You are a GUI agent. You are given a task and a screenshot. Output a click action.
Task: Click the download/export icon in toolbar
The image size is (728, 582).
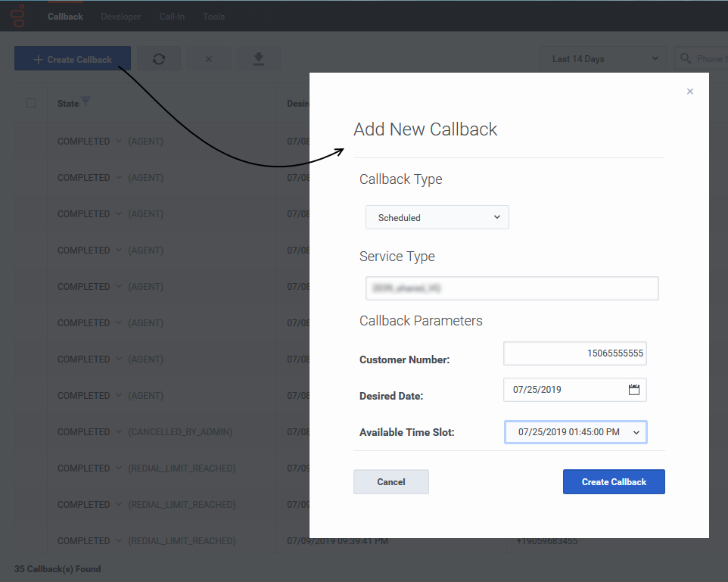259,59
